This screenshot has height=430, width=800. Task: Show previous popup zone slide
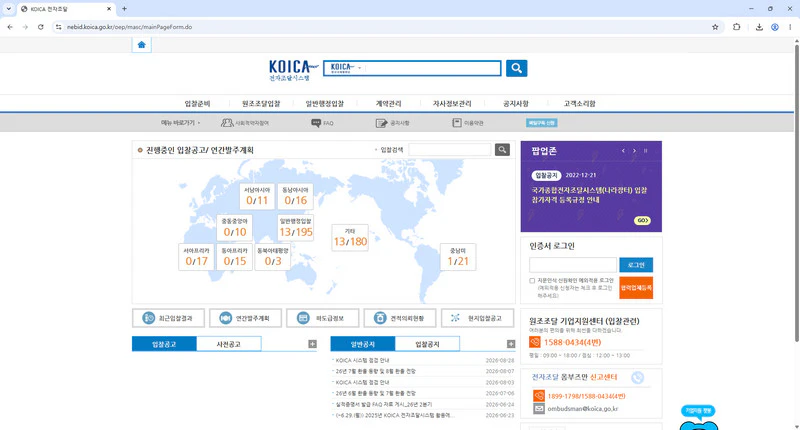click(x=623, y=151)
